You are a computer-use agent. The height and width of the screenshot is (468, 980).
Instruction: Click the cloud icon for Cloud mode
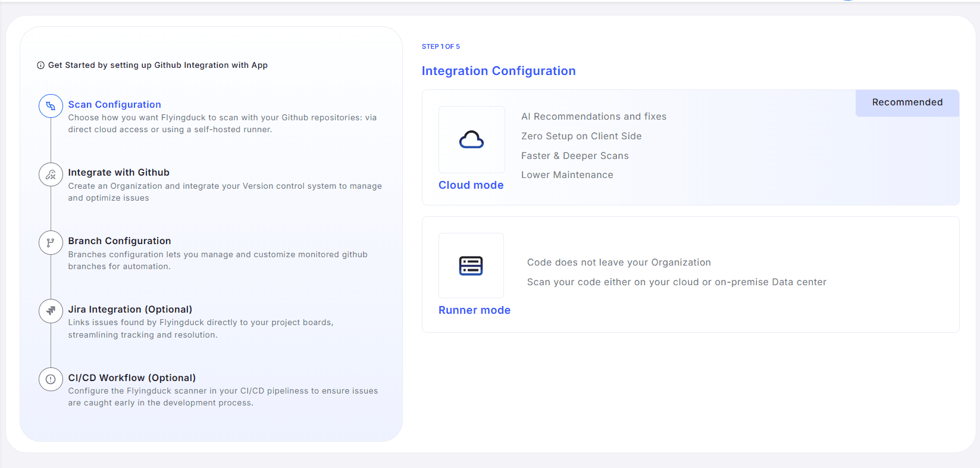pyautogui.click(x=471, y=140)
